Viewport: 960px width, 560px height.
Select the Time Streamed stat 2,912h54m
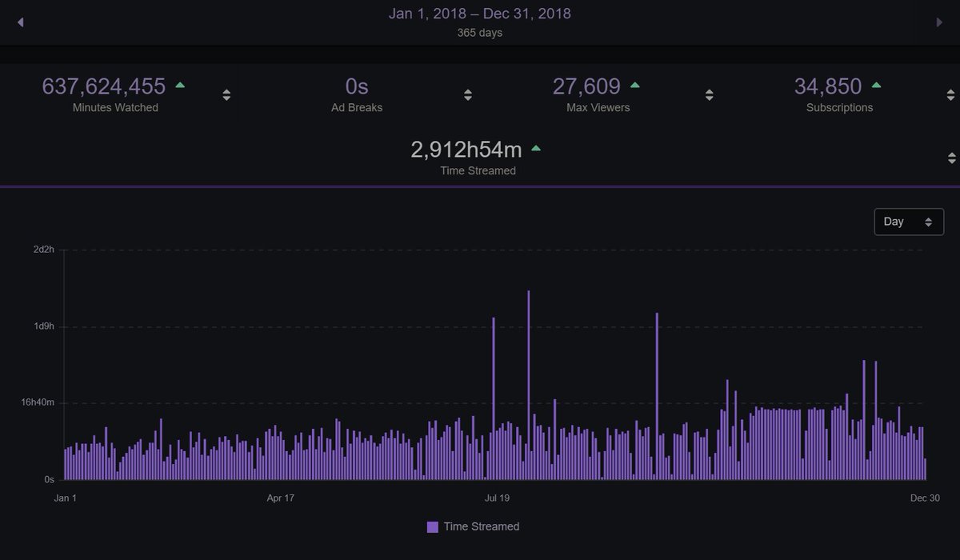click(466, 149)
